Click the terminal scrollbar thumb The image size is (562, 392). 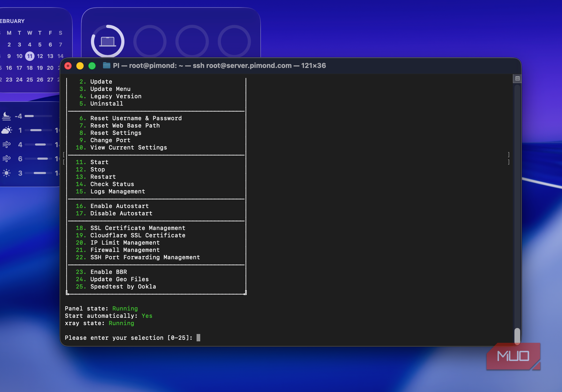click(x=517, y=335)
